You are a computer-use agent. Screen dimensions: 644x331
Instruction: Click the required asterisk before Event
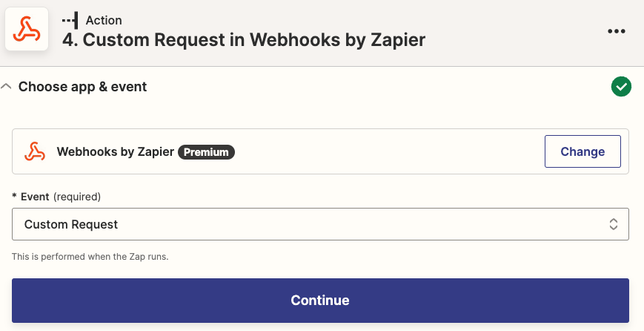[x=14, y=197]
